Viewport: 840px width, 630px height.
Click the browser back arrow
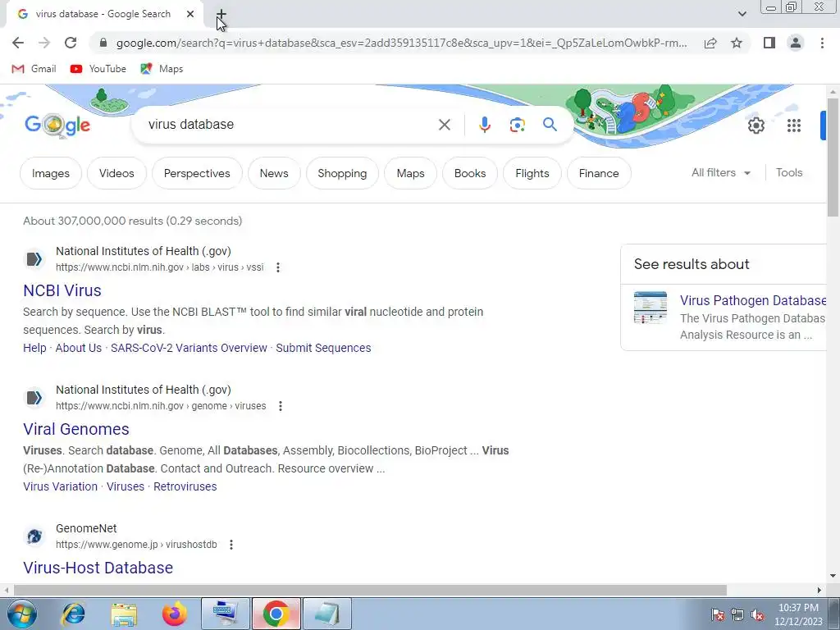click(x=18, y=43)
